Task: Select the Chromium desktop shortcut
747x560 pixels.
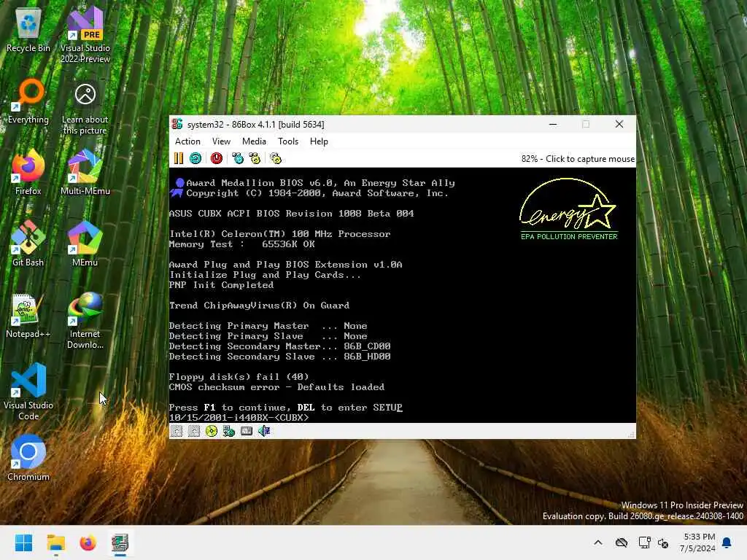Action: point(28,458)
